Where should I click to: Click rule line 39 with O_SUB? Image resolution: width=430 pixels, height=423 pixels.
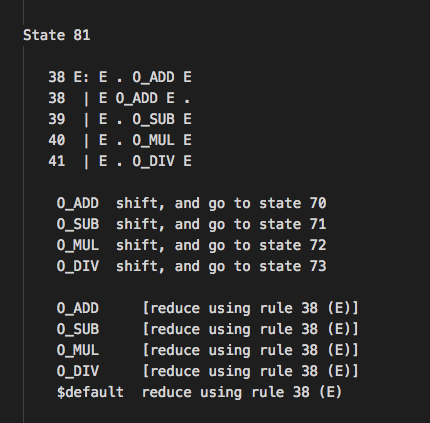point(120,119)
